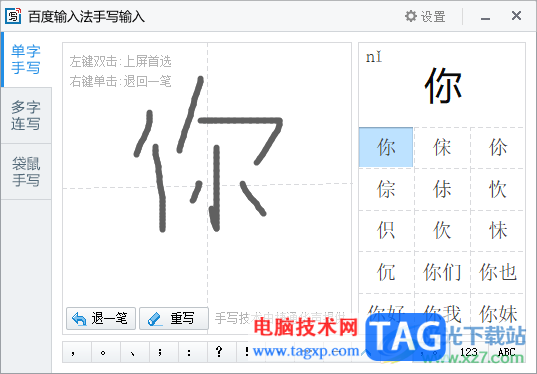Insert the question mark punctuation

pyautogui.click(x=222, y=352)
